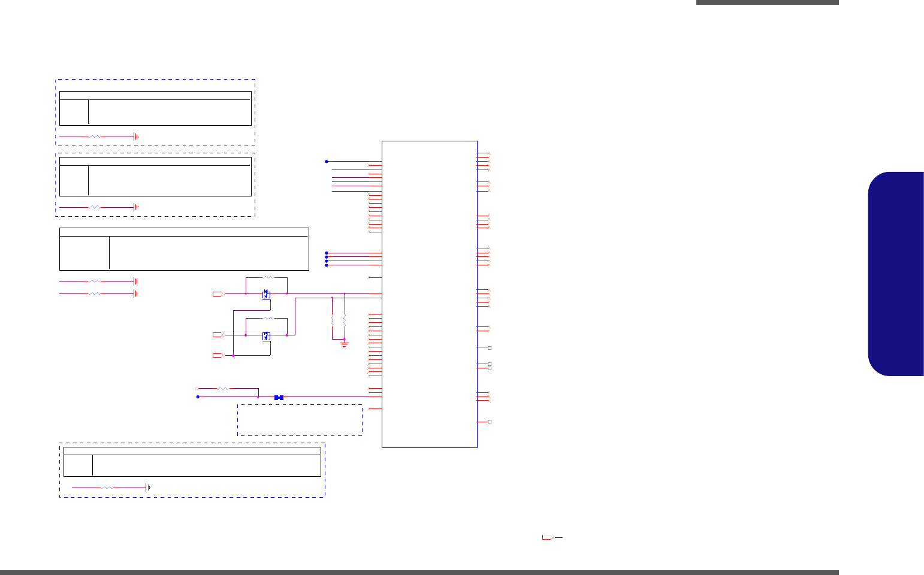The image size is (924, 575).
Task: Click the topmost red off-page connector port
Action: click(x=219, y=294)
